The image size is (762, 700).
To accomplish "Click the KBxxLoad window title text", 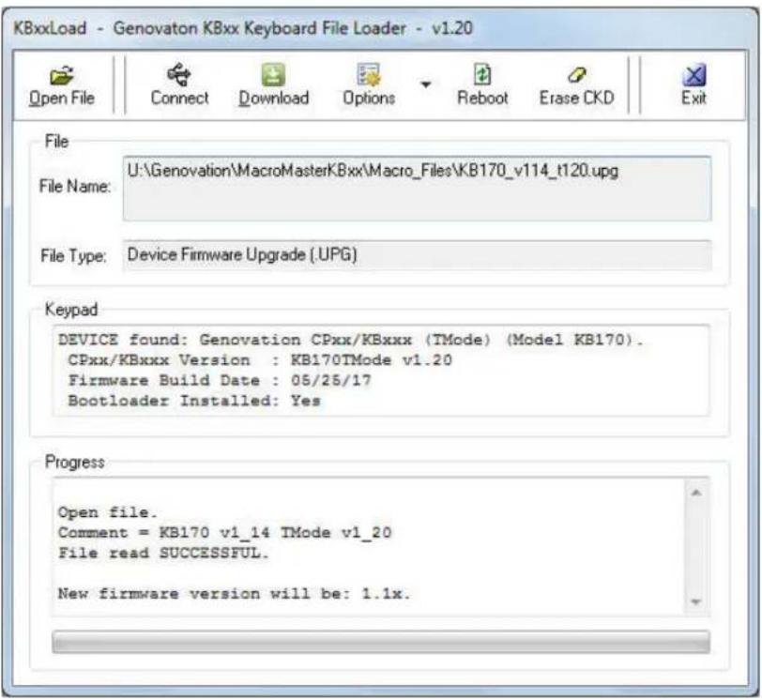I will [243, 28].
